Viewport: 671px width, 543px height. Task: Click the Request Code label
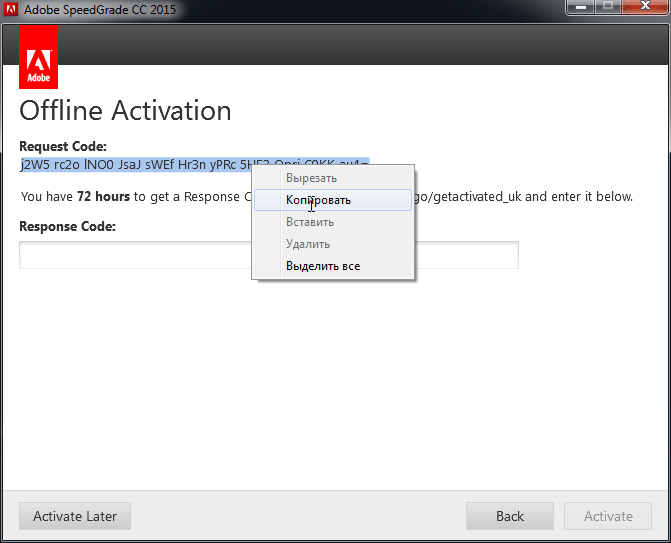[x=63, y=146]
